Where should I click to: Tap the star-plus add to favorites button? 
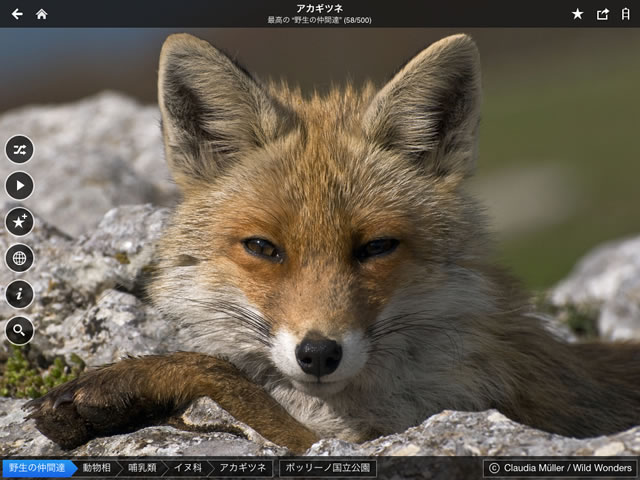(20, 222)
